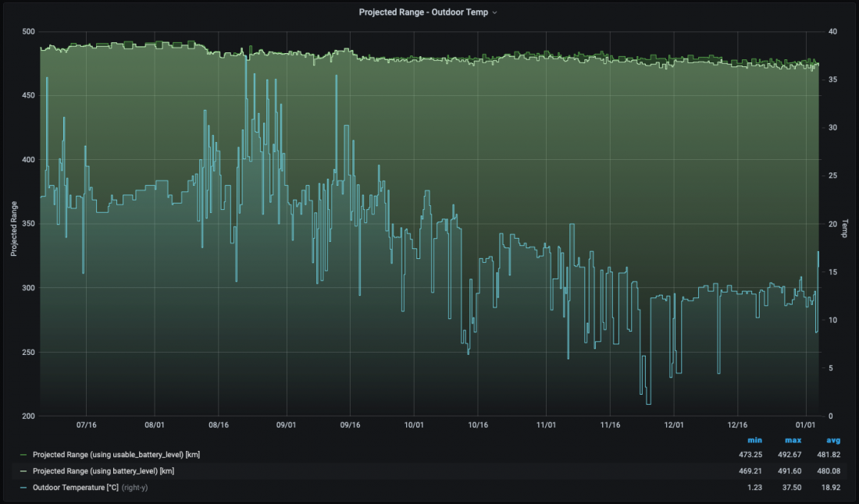Select the 12/16 tick on the time axis
The width and height of the screenshot is (859, 504).
click(738, 425)
